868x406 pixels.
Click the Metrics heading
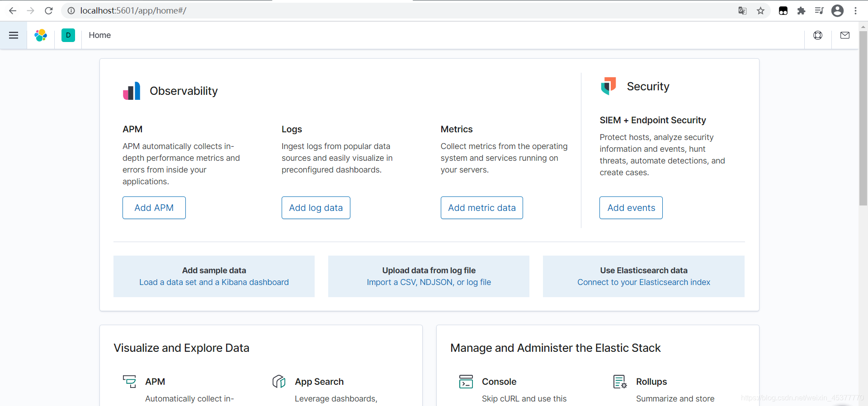tap(457, 129)
